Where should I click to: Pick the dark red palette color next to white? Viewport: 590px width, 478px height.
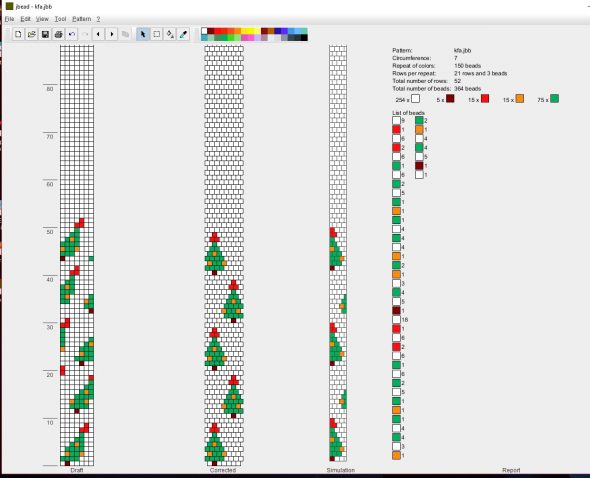tap(211, 31)
